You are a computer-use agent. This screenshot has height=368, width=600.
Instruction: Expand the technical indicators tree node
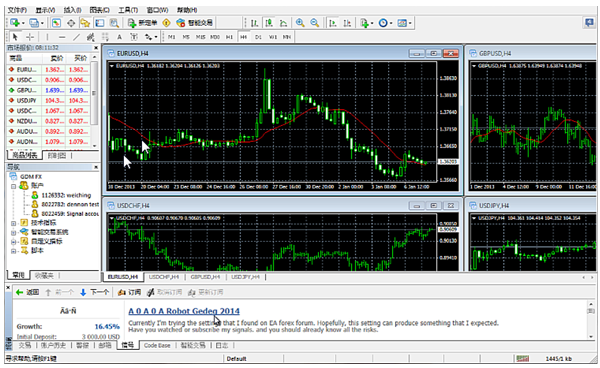click(x=13, y=223)
